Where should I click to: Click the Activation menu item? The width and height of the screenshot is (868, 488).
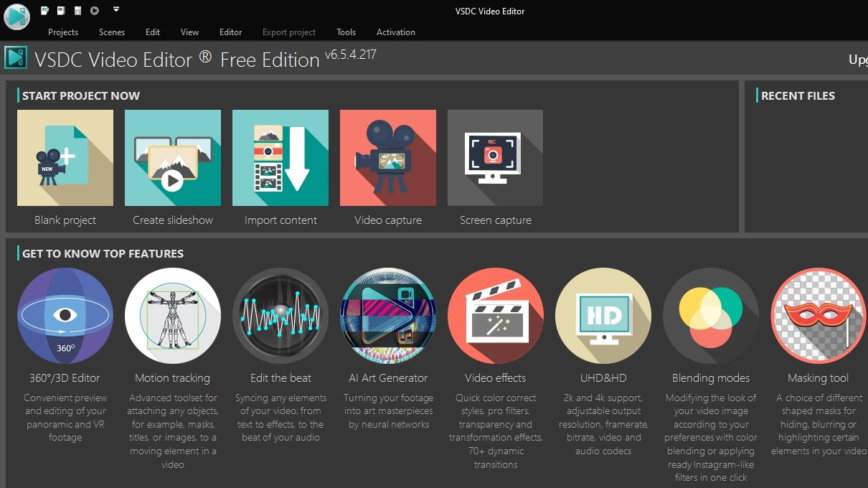click(396, 32)
